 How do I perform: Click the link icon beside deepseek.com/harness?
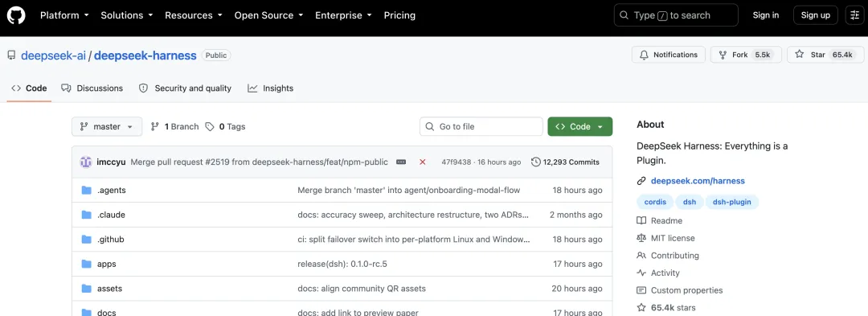[x=641, y=181]
